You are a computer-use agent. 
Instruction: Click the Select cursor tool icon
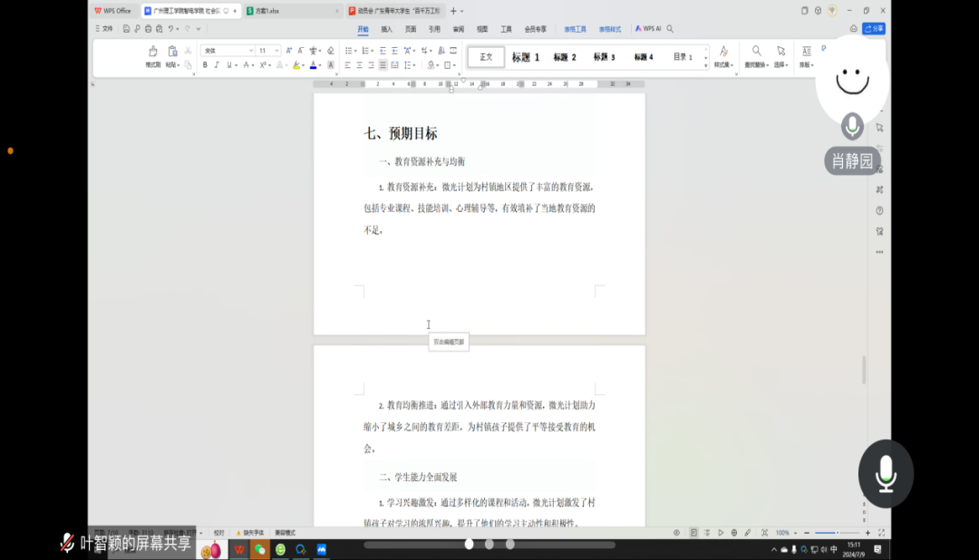[780, 52]
